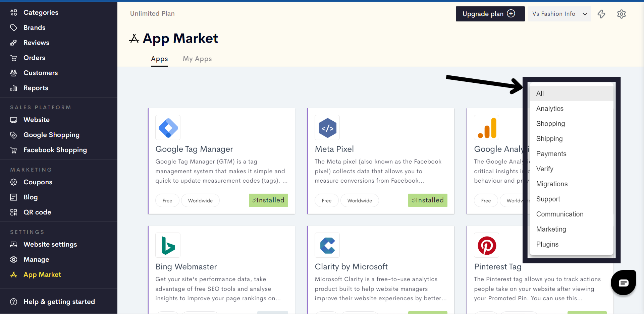The width and height of the screenshot is (644, 314).
Task: Switch to the My Apps tab
Action: pos(197,59)
